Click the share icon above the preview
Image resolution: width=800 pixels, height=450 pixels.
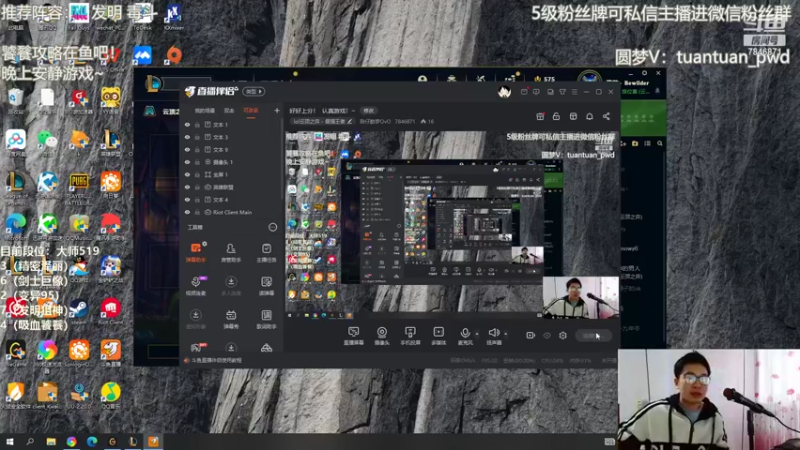click(x=606, y=116)
